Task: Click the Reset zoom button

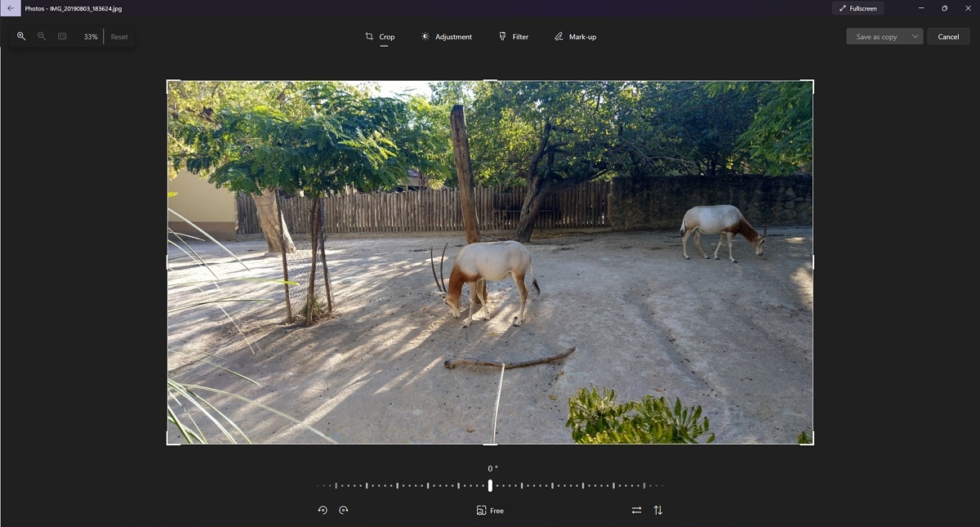Action: pos(119,37)
